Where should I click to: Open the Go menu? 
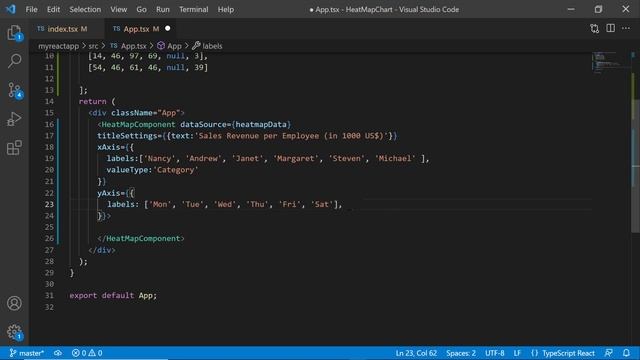(x=141, y=9)
